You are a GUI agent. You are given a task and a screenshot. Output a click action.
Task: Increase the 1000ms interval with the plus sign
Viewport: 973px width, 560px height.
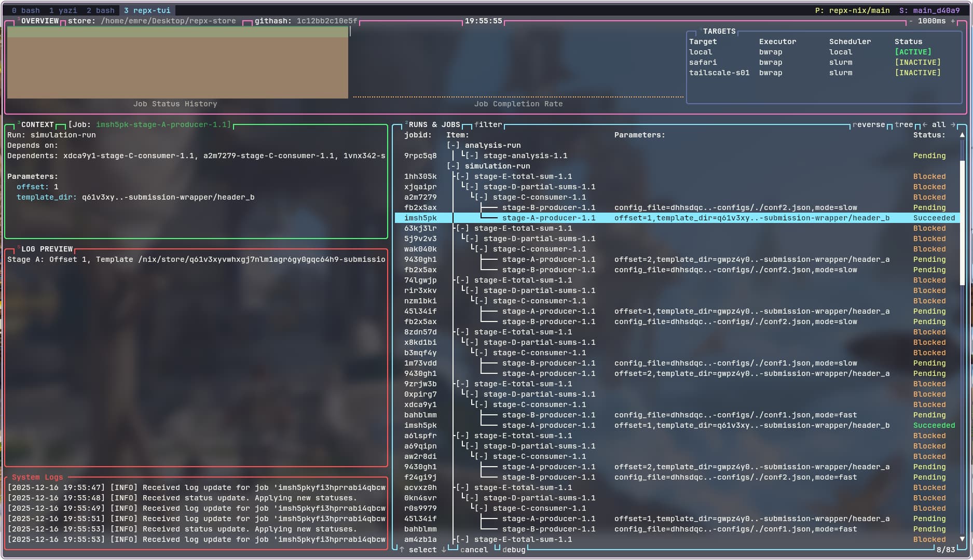[953, 21]
